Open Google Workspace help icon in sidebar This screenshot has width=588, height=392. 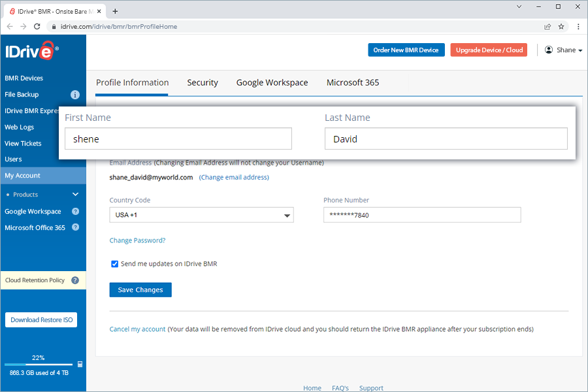[75, 211]
